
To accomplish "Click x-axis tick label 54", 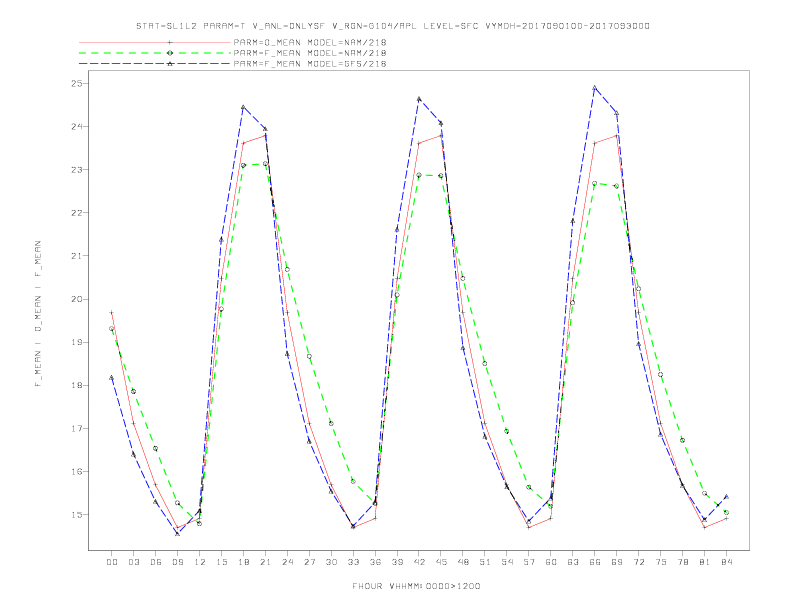I will point(507,562).
